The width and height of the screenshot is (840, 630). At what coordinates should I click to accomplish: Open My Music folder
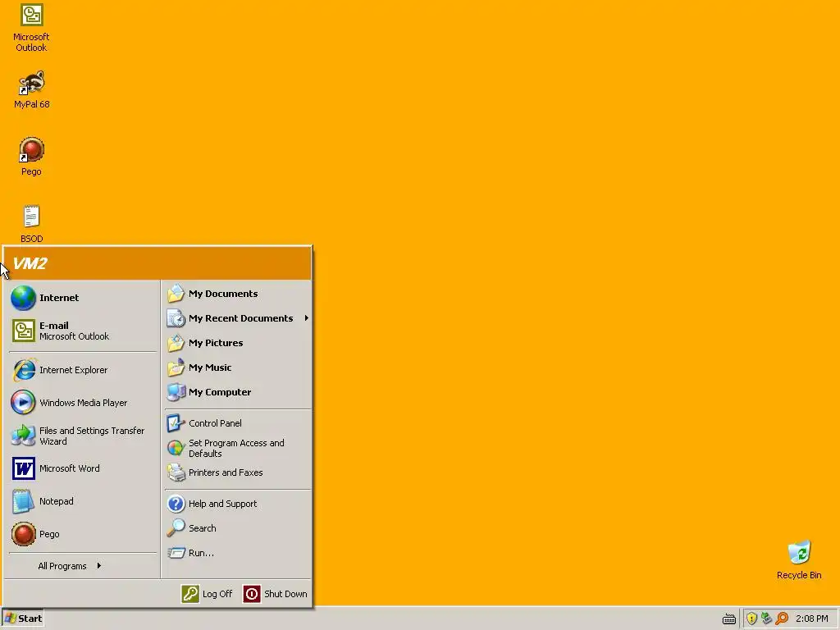click(x=237, y=367)
